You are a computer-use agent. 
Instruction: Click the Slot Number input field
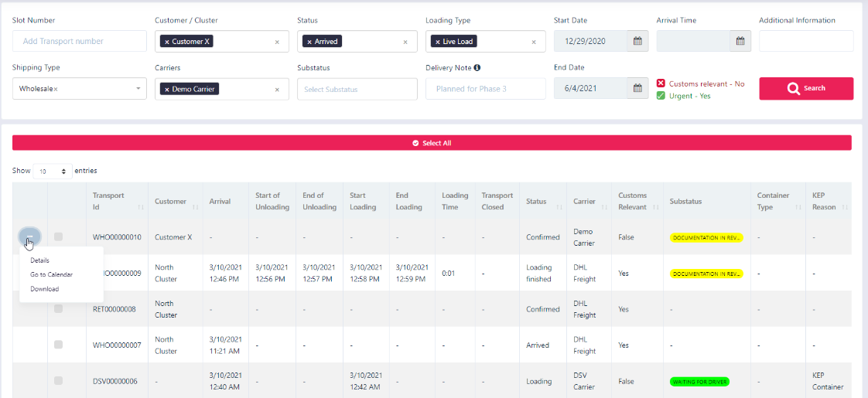pyautogui.click(x=79, y=41)
